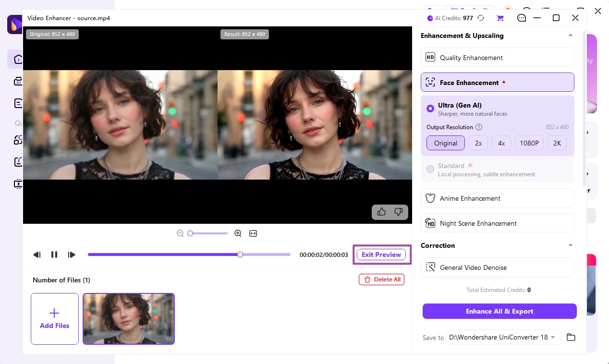Step forward to the next frame
Viewport: 609px width, 364px height.
coord(72,255)
